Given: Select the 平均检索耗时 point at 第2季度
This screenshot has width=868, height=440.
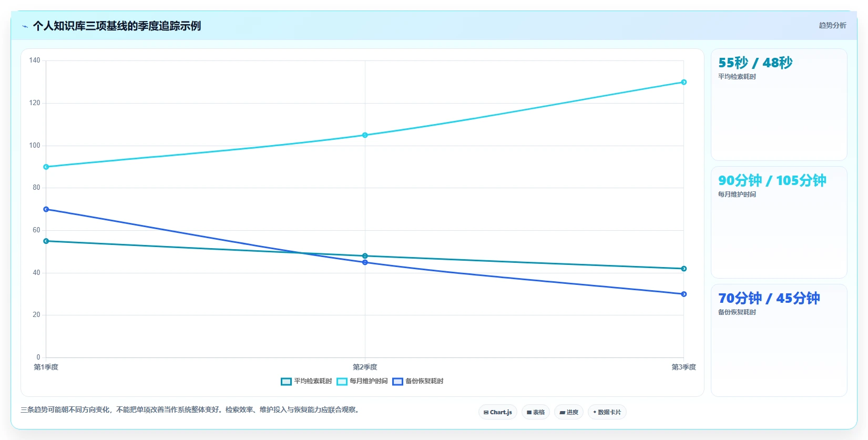Looking at the screenshot, I should 365,256.
